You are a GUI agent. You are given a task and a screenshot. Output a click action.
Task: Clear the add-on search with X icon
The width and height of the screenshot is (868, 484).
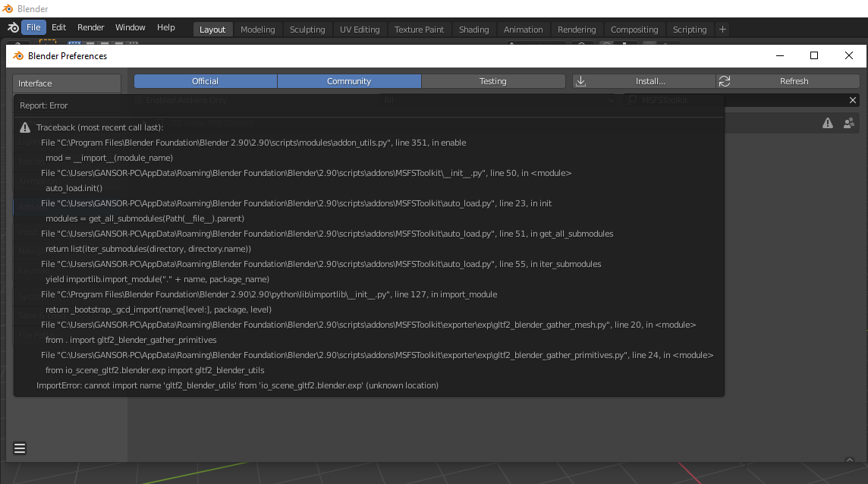(x=853, y=100)
